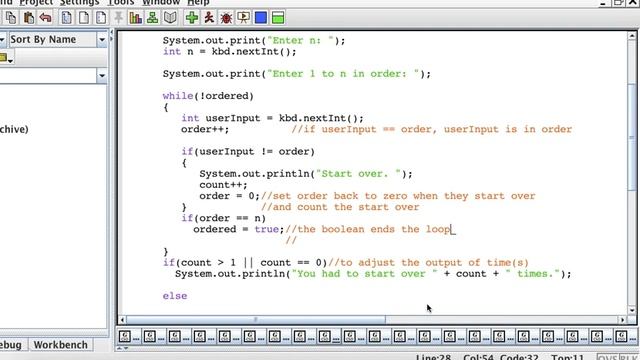
Task: Click the "if(order == n)" line
Action: (223, 218)
